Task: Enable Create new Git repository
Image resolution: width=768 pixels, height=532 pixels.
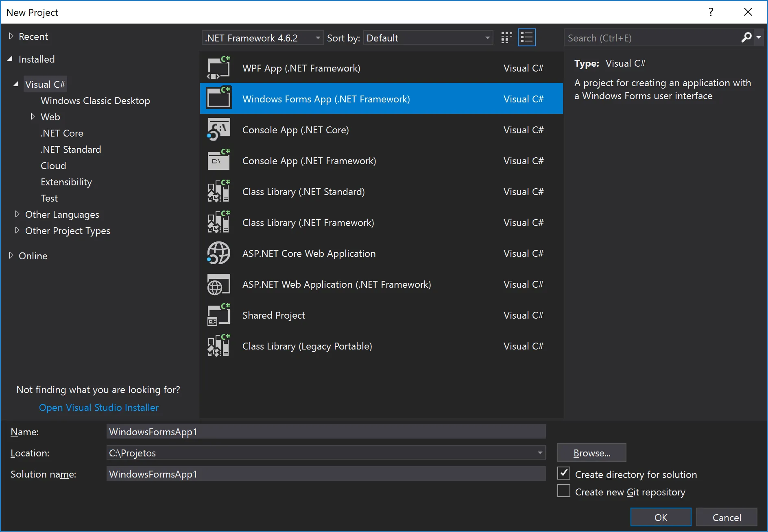Action: pos(564,491)
